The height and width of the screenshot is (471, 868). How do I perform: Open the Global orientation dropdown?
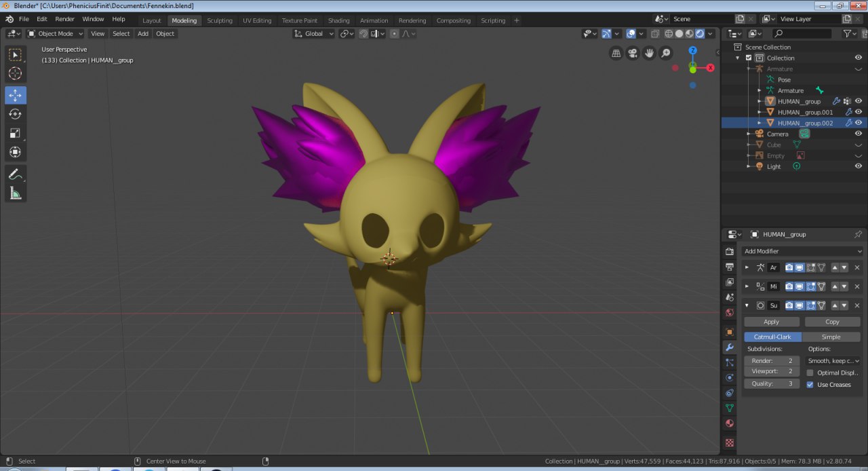tap(314, 33)
